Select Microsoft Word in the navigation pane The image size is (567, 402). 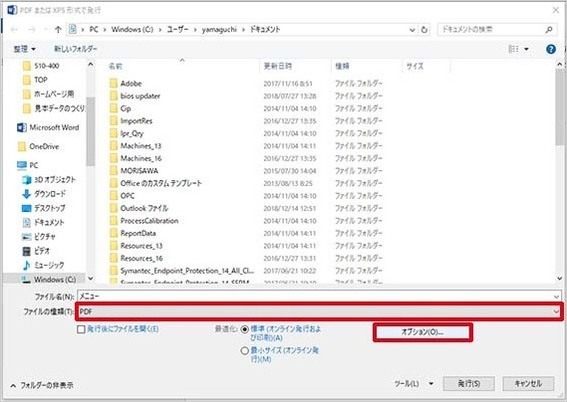pos(48,127)
